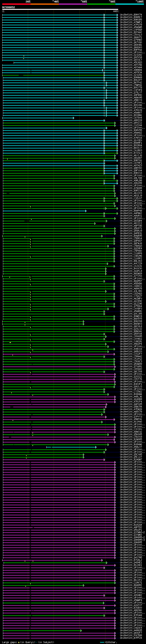Image resolution: width=146 pixels, height=644 pixels.
Task: Select the UniRef100_C3ZLG7 label
Action: pyautogui.click(x=131, y=198)
